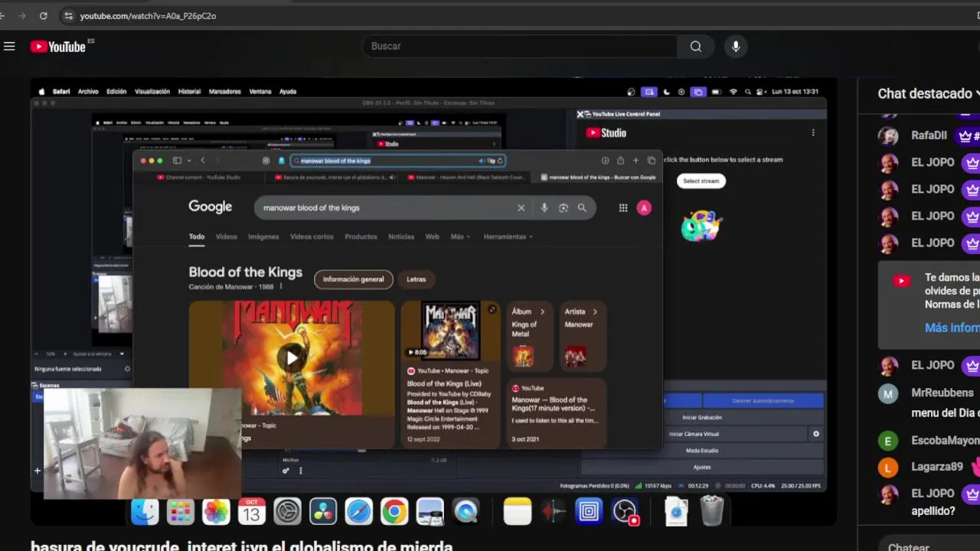Play the Manowar album art video
980x551 pixels.
292,357
